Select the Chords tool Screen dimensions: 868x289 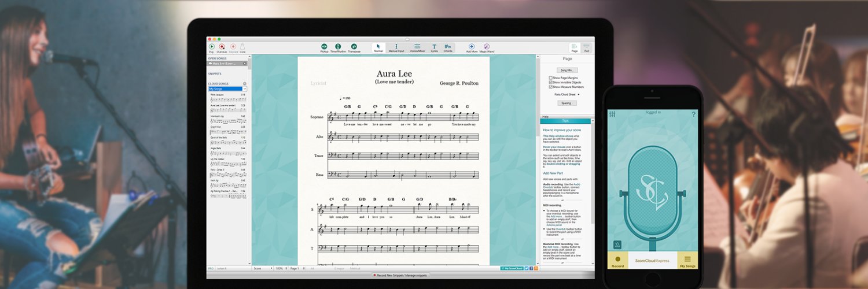click(448, 47)
